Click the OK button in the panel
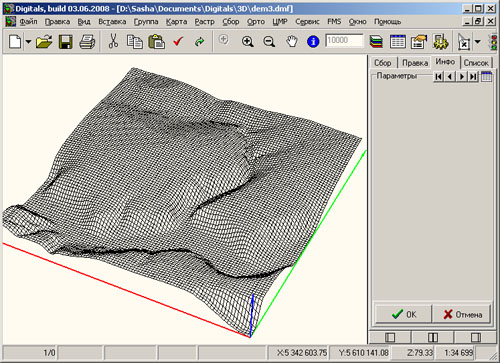The image size is (500, 363). (x=404, y=314)
